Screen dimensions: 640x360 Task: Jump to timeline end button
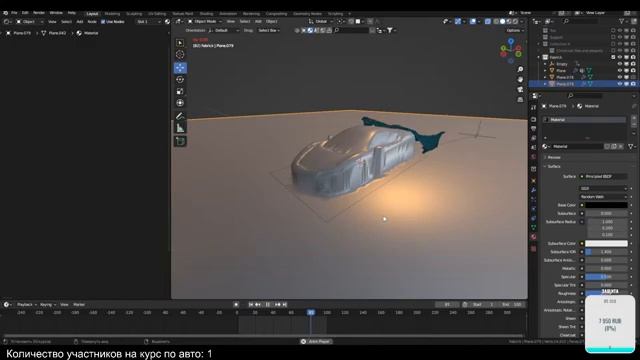pyautogui.click(x=284, y=304)
